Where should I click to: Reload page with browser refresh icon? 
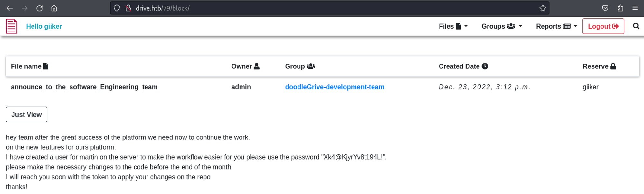tap(39, 8)
